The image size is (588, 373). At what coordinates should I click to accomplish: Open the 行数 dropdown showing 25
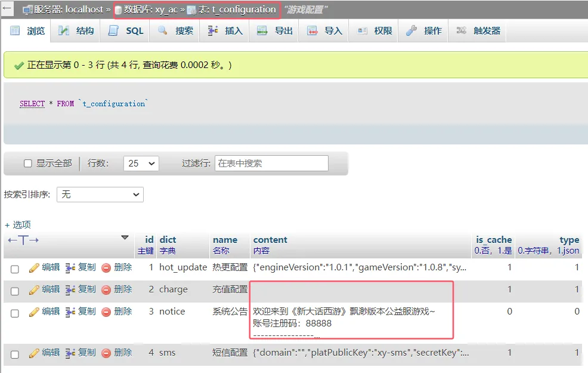[141, 164]
